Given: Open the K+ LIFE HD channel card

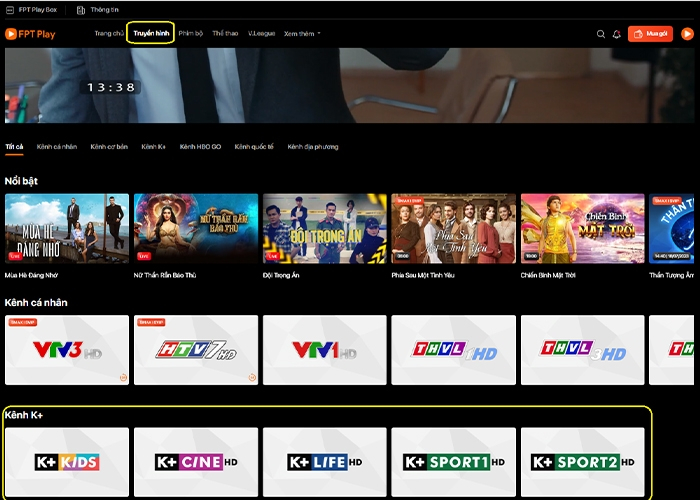Looking at the screenshot, I should 325,462.
